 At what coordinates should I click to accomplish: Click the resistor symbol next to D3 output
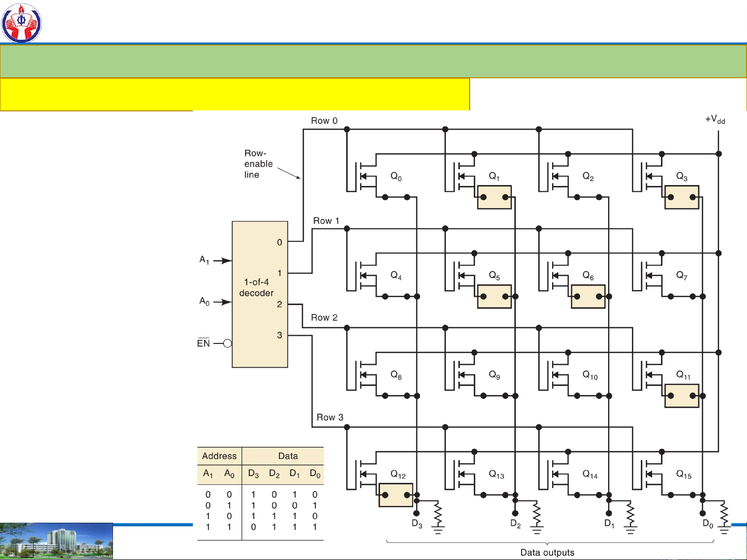[x=438, y=515]
